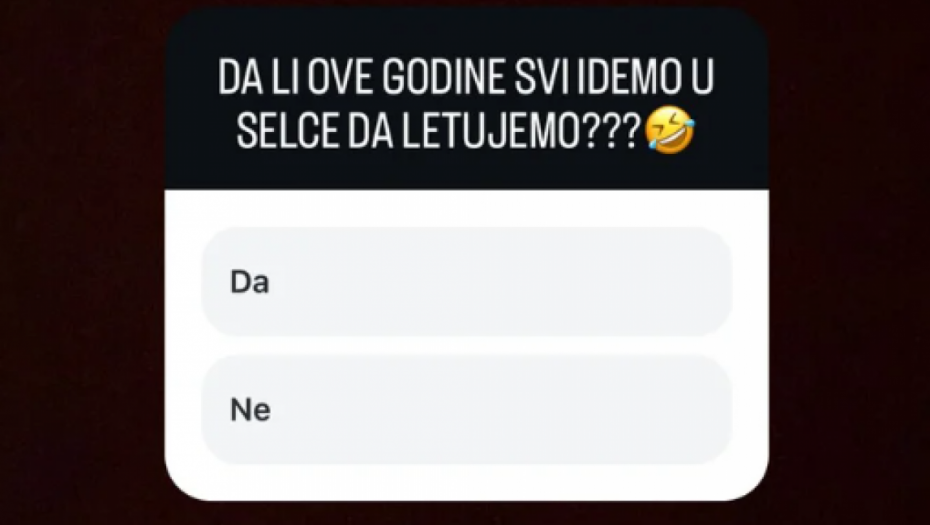Click the 'Da' text label
930x525 pixels.
(250, 282)
